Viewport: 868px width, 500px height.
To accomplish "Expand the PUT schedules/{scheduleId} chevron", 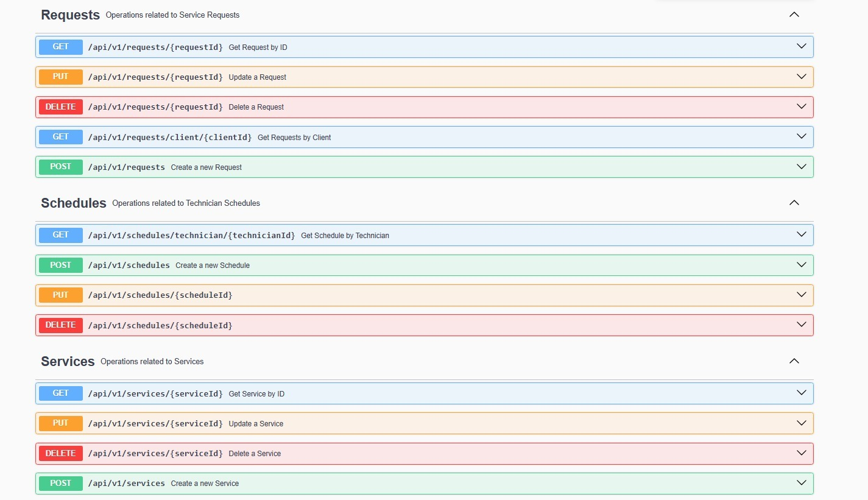I will pos(802,295).
